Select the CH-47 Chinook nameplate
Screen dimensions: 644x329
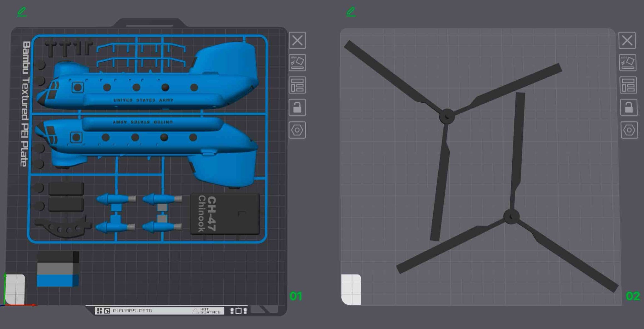[x=225, y=214]
